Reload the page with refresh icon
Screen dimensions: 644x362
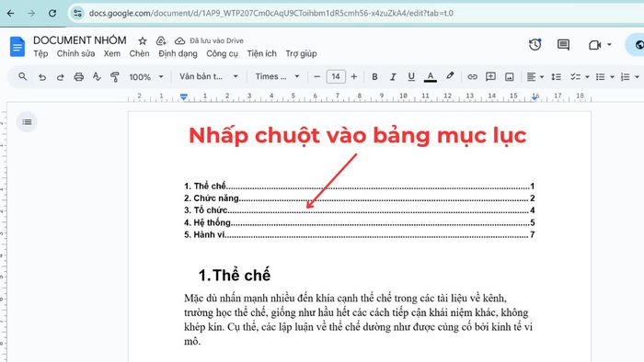click(x=52, y=13)
